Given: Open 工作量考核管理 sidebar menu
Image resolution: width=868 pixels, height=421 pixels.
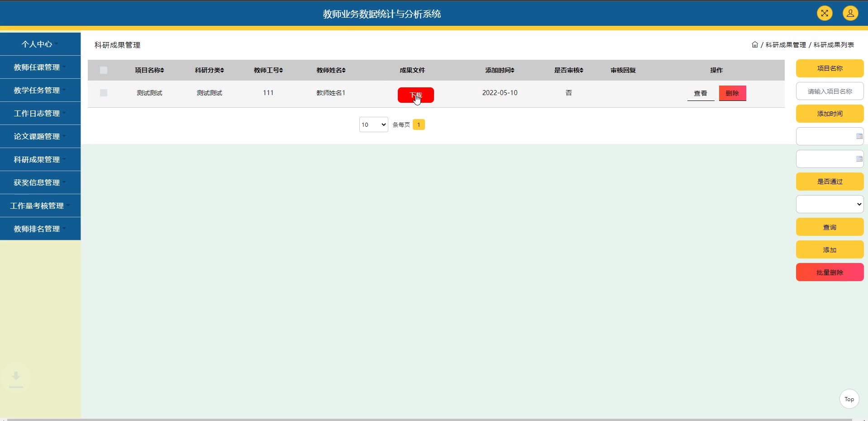Looking at the screenshot, I should [40, 206].
